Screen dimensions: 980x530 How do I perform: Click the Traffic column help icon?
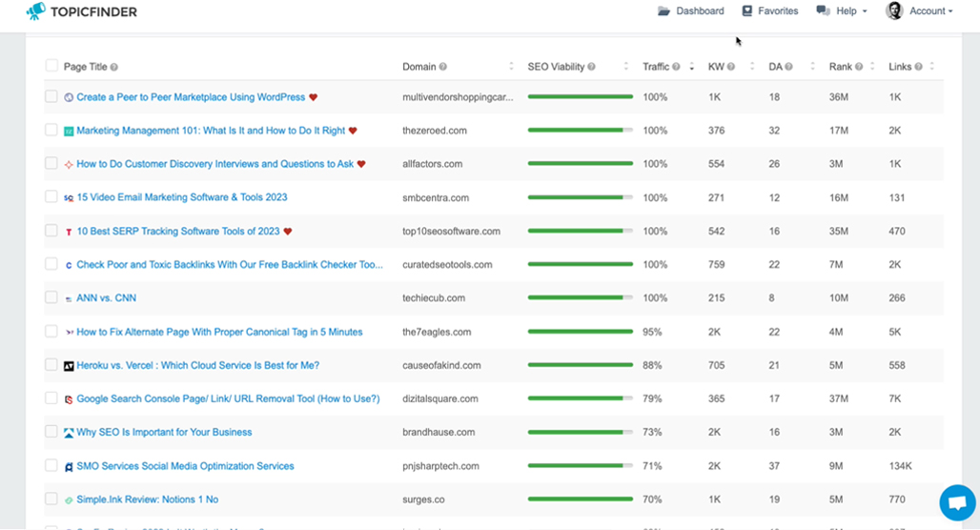pyautogui.click(x=676, y=67)
